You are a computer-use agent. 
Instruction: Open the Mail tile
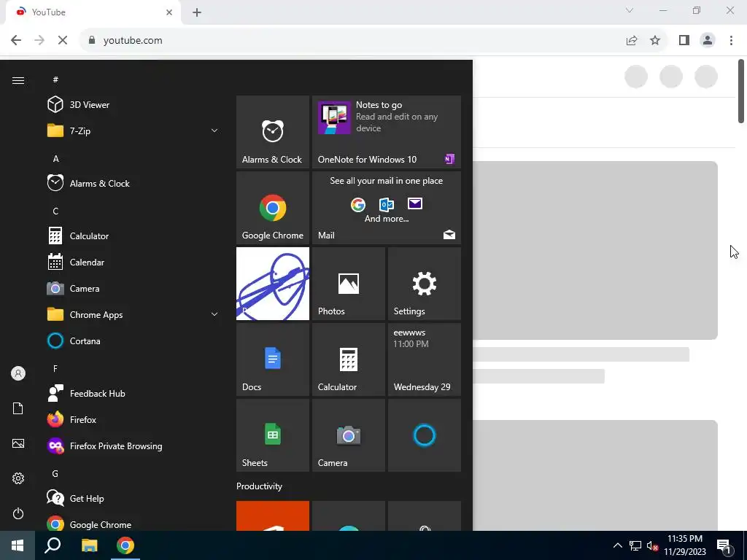coord(387,208)
